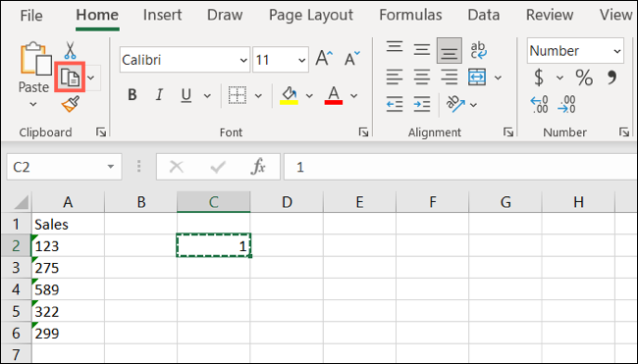
Task: Toggle Underline formatting
Action: (x=186, y=95)
